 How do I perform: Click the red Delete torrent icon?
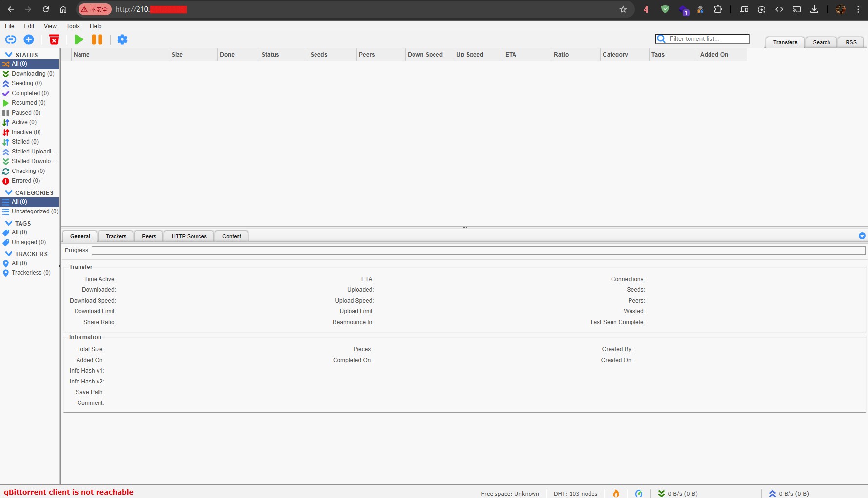tap(54, 39)
